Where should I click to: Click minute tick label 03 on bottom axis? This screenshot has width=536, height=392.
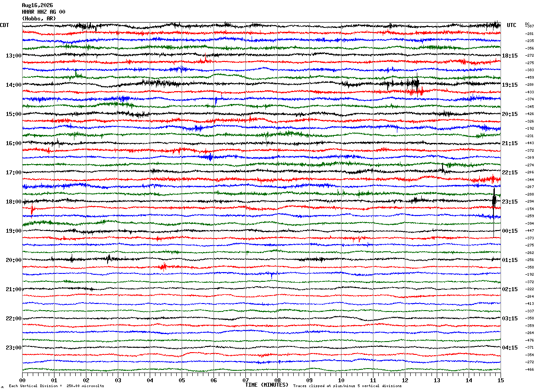click(118, 380)
